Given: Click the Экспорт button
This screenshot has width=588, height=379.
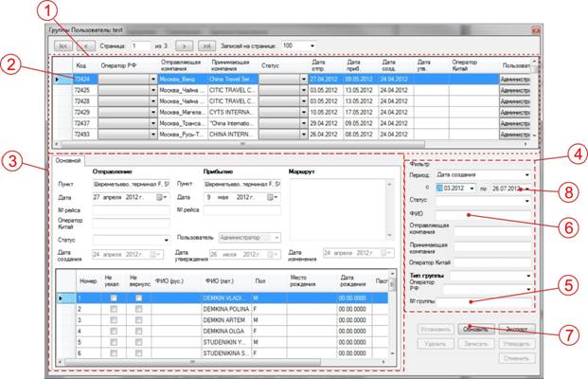Looking at the screenshot, I should (517, 329).
